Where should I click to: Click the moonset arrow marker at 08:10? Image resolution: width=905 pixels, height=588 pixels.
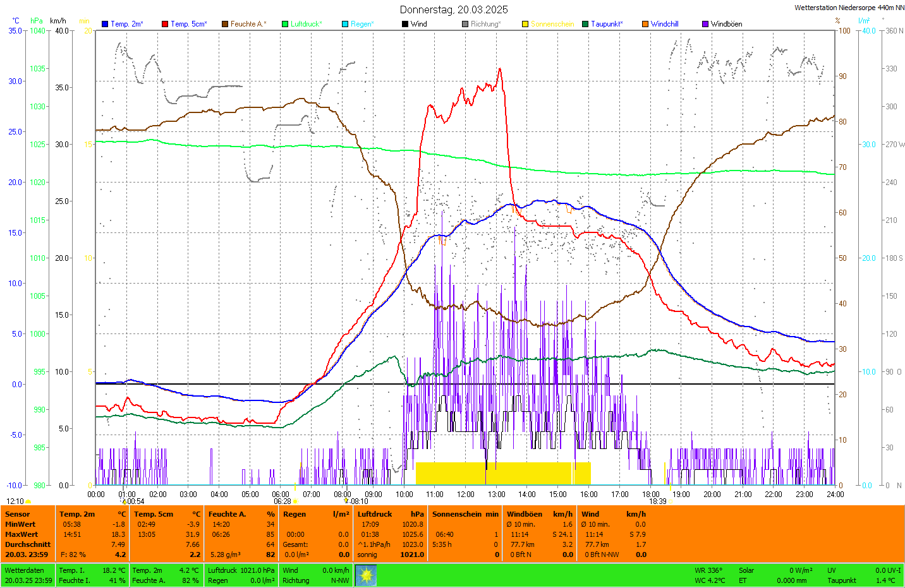[x=346, y=501]
